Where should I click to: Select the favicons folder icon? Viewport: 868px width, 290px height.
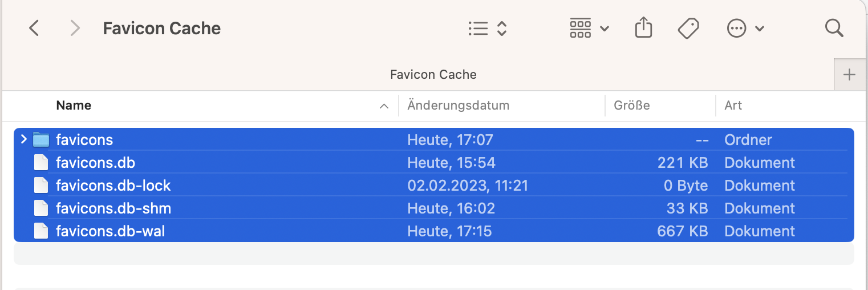(x=41, y=139)
